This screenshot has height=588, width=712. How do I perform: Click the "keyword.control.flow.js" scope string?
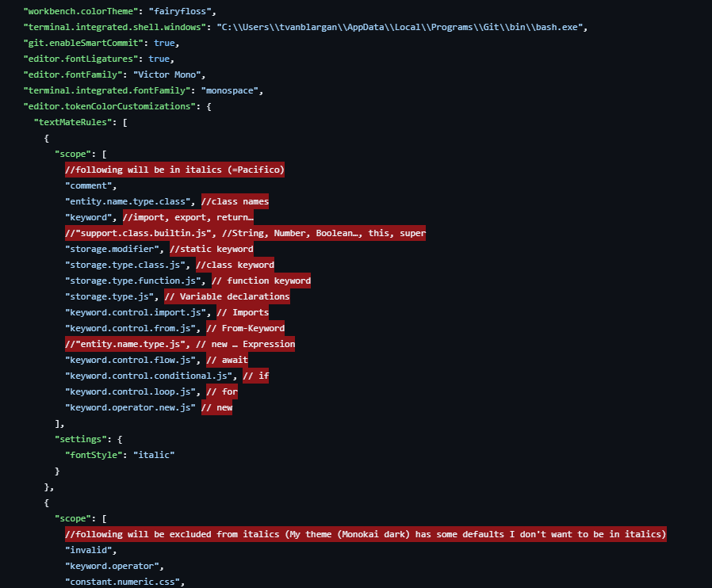click(130, 361)
